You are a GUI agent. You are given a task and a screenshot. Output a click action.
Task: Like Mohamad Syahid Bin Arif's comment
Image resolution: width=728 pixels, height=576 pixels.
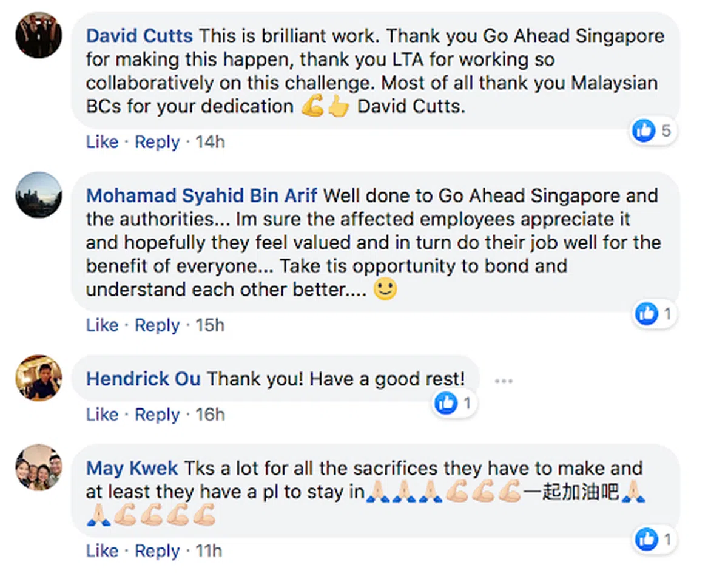[x=102, y=325]
